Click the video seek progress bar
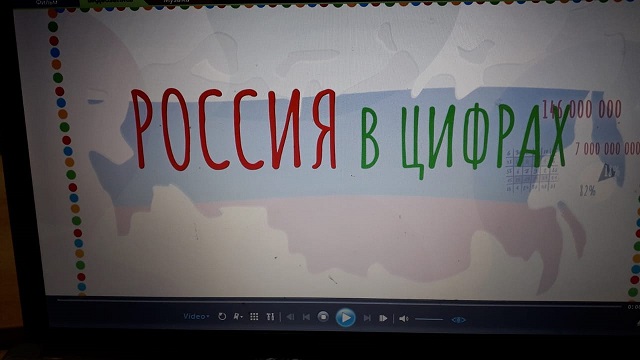 coord(339,302)
